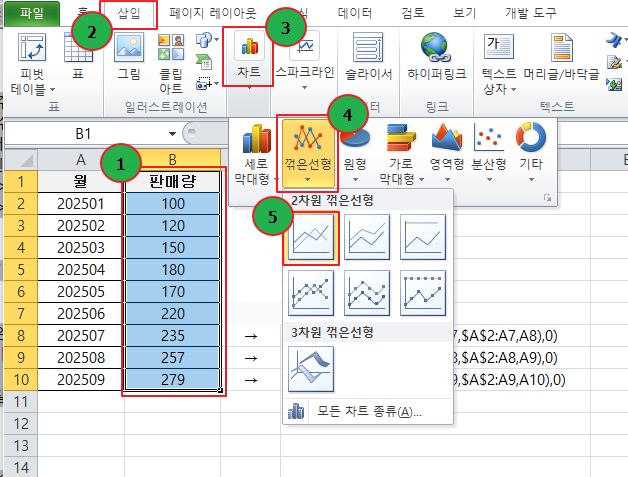Select the 세로 막대형 chart type
This screenshot has width=628, height=477.
tap(256, 154)
